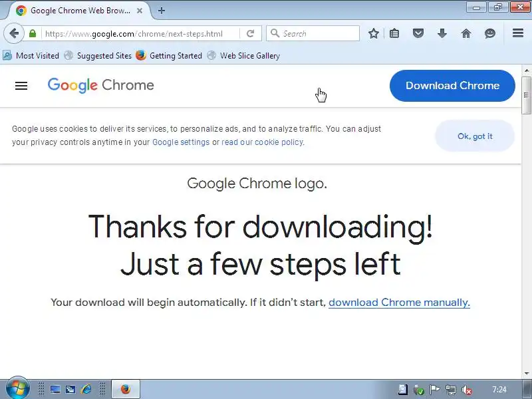Close the browser window
The height and width of the screenshot is (399, 532).
(521, 7)
